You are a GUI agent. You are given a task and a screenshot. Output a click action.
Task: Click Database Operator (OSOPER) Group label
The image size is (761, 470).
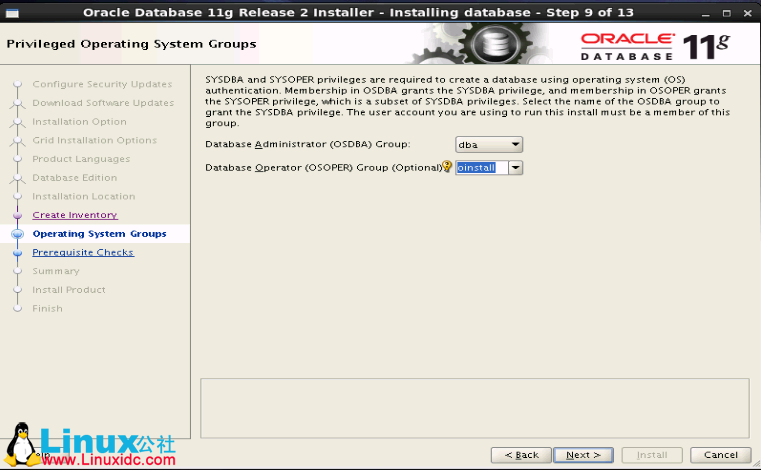pos(324,168)
